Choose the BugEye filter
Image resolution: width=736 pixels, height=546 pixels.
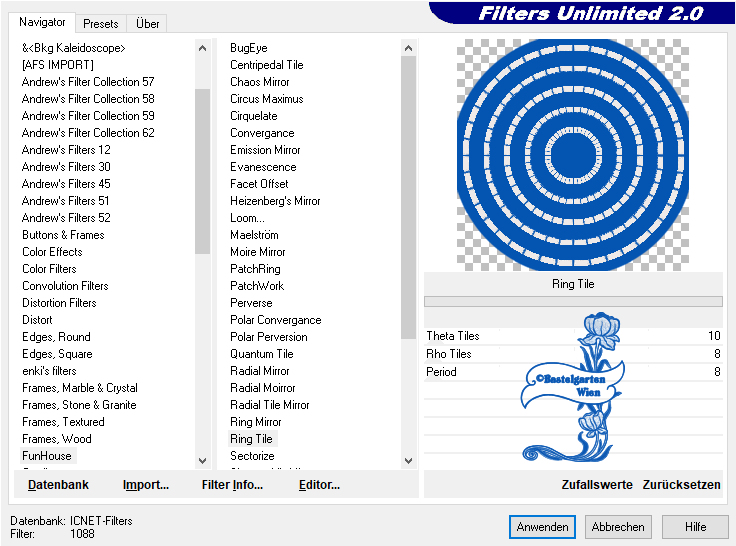[249, 48]
